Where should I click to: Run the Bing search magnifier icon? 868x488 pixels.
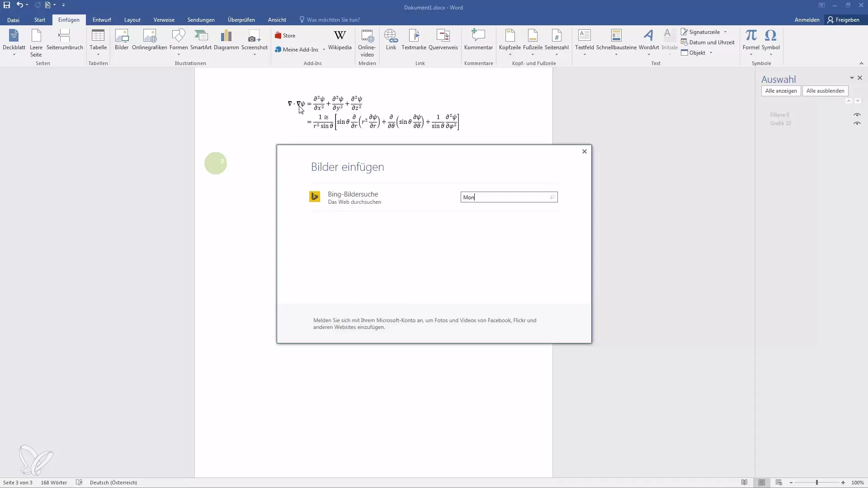pos(552,197)
